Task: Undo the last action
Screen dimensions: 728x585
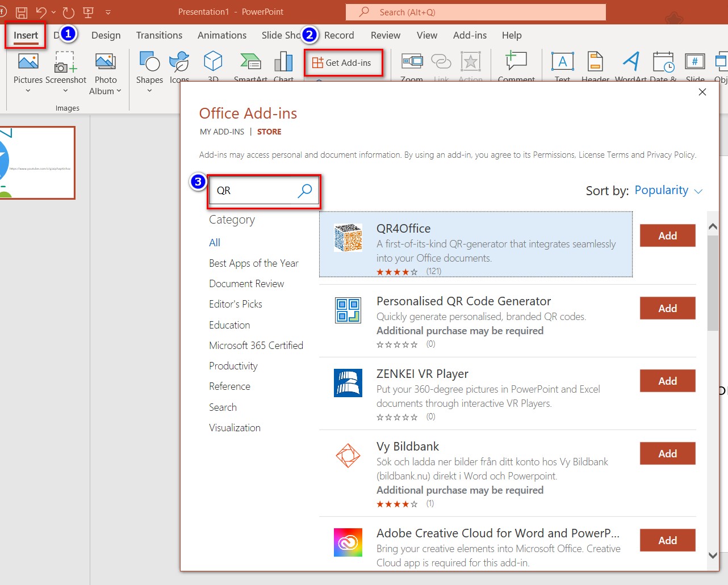Action: pyautogui.click(x=41, y=12)
